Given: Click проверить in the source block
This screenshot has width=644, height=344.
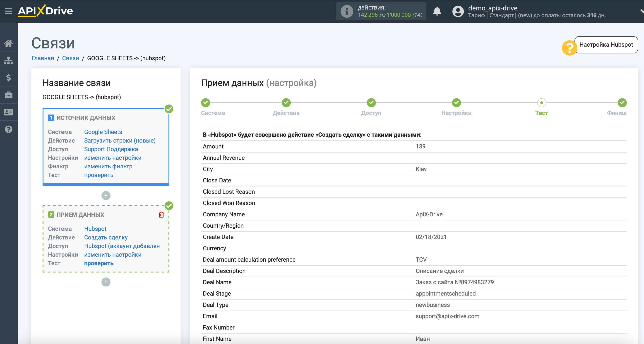Looking at the screenshot, I should [x=99, y=175].
